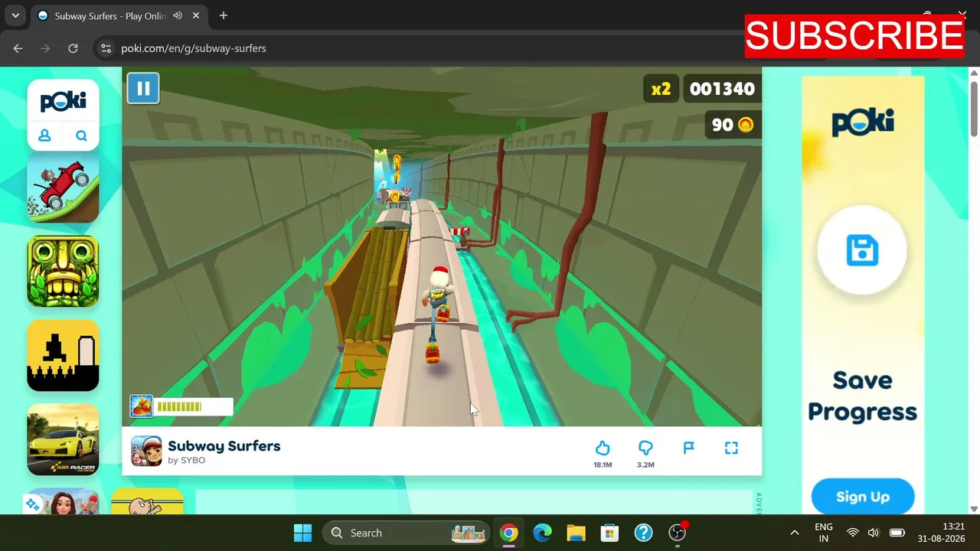Image resolution: width=980 pixels, height=551 pixels.
Task: Open the black silhouette on yellow game thumbnail
Action: click(63, 356)
